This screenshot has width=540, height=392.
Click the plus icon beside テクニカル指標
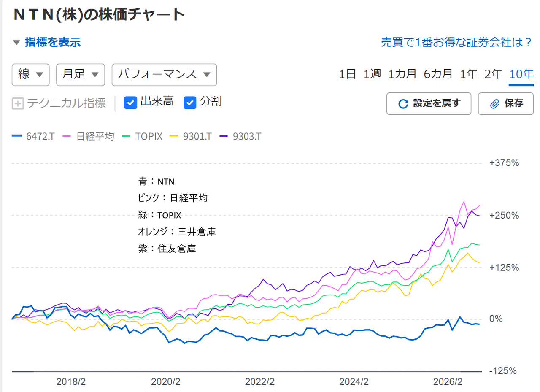(18, 103)
